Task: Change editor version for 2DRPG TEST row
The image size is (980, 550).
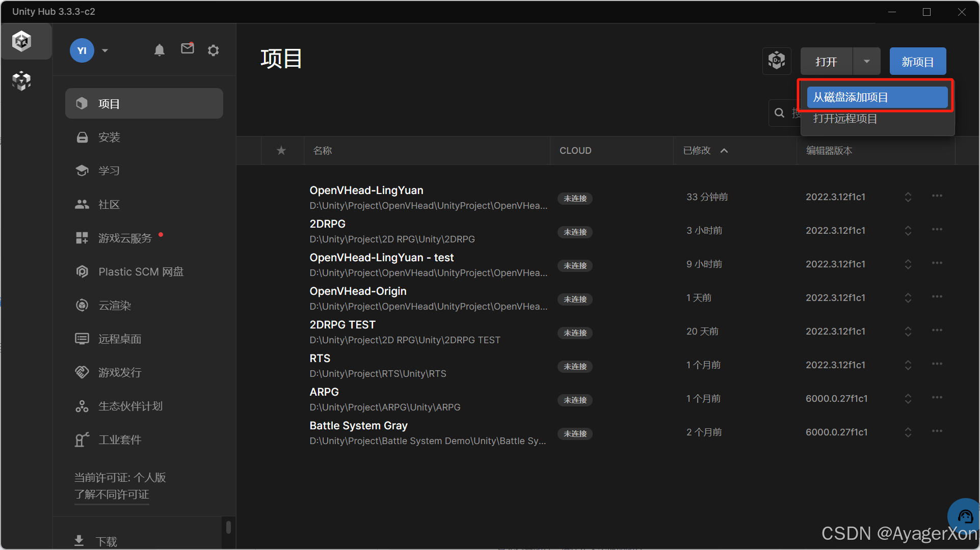Action: [x=908, y=332]
